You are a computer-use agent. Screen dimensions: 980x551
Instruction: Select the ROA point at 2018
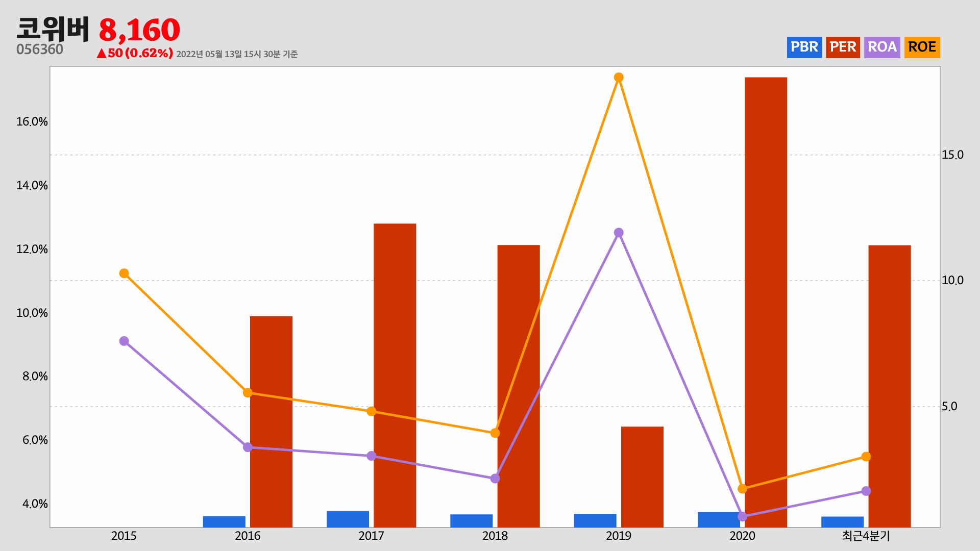[x=495, y=479]
